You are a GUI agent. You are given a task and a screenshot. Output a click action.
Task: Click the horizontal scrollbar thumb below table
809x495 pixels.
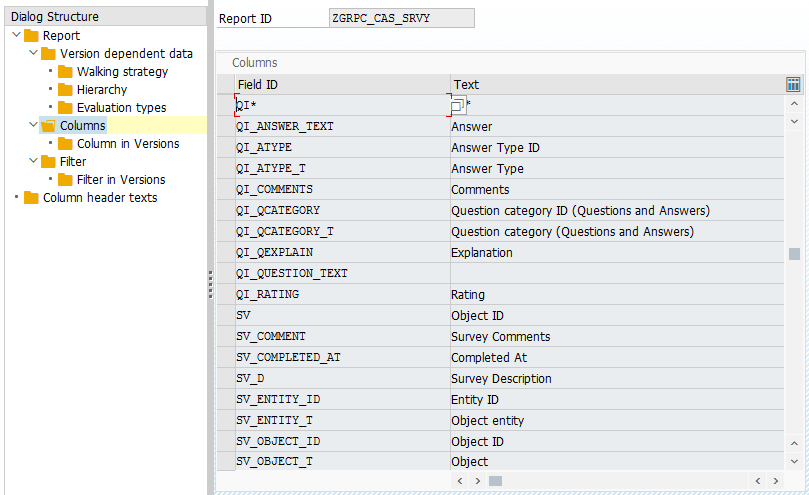pyautogui.click(x=495, y=481)
